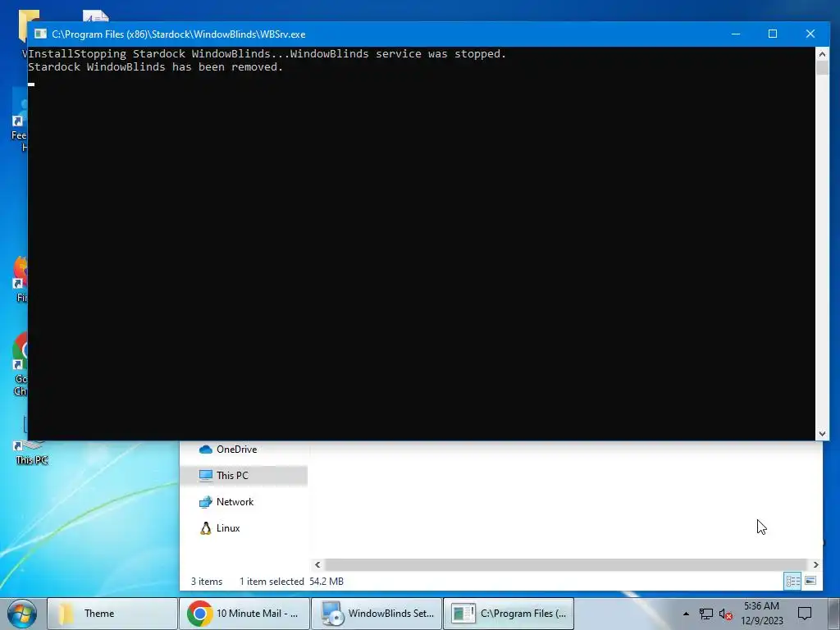Click the Linux penguin icon in Explorer

coord(205,528)
